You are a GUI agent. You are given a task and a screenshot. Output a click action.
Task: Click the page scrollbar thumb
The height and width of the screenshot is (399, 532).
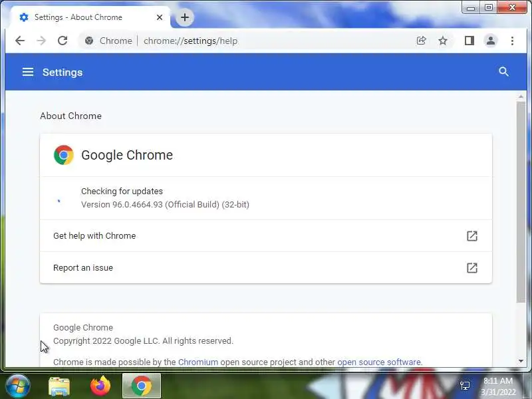521,202
